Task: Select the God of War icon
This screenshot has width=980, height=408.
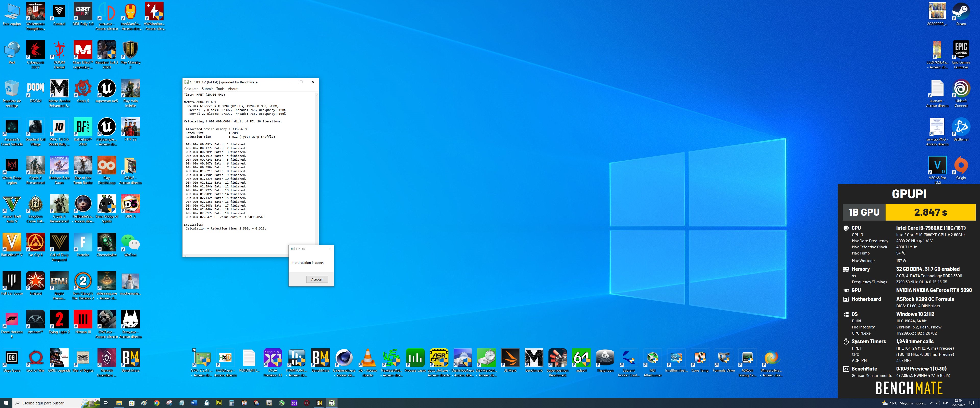Action: pyautogui.click(x=35, y=361)
